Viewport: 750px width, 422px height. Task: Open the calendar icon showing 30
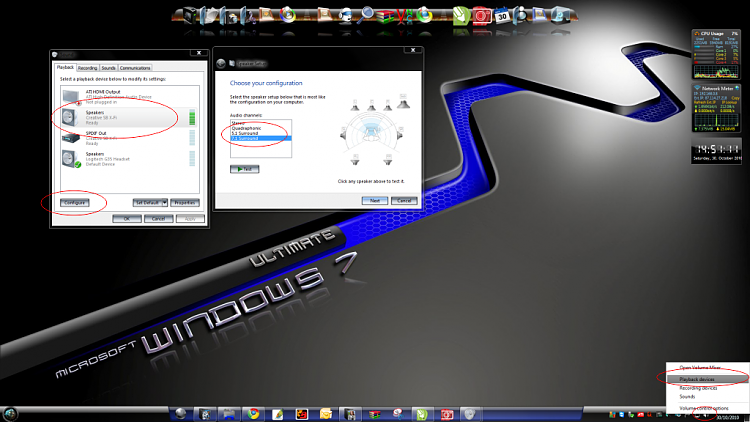[502, 15]
